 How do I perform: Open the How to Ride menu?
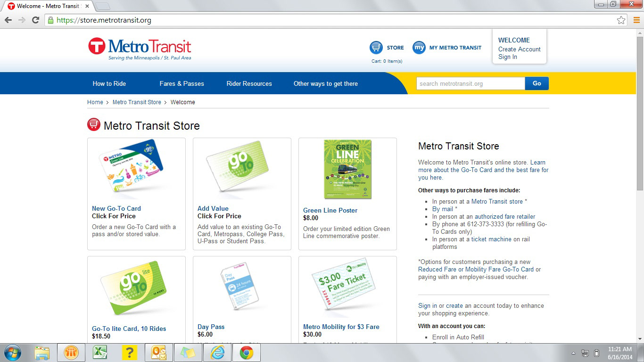click(x=109, y=83)
